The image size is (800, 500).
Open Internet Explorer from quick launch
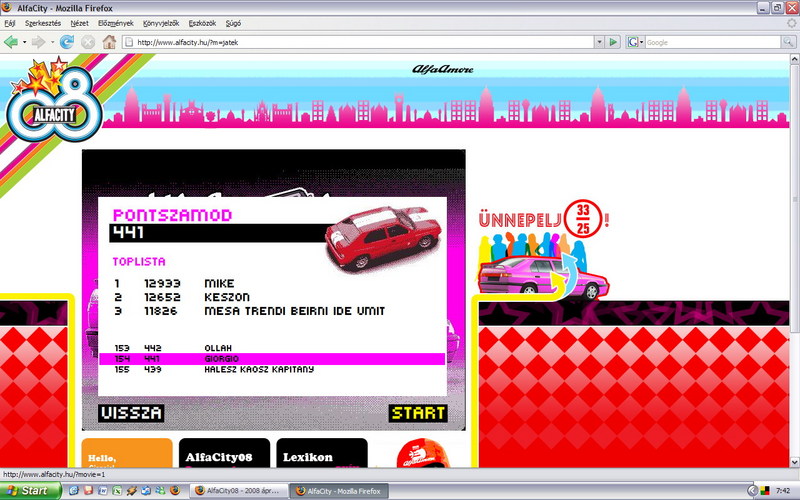(x=73, y=491)
